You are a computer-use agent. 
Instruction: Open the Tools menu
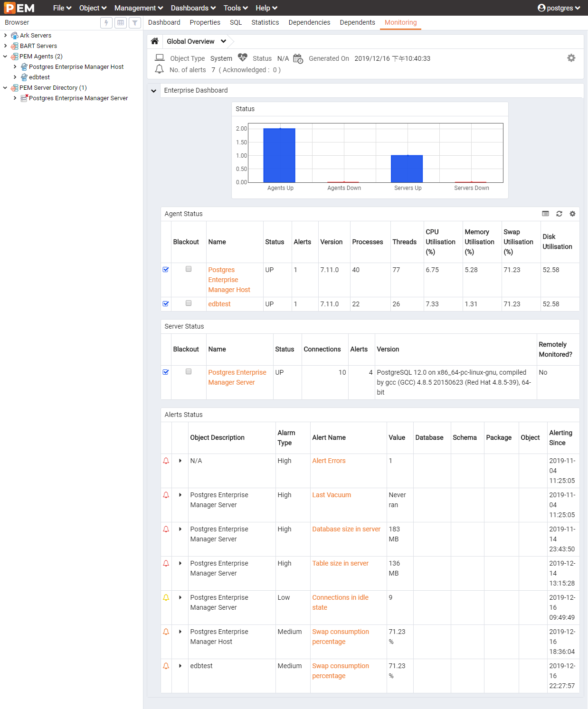point(236,8)
